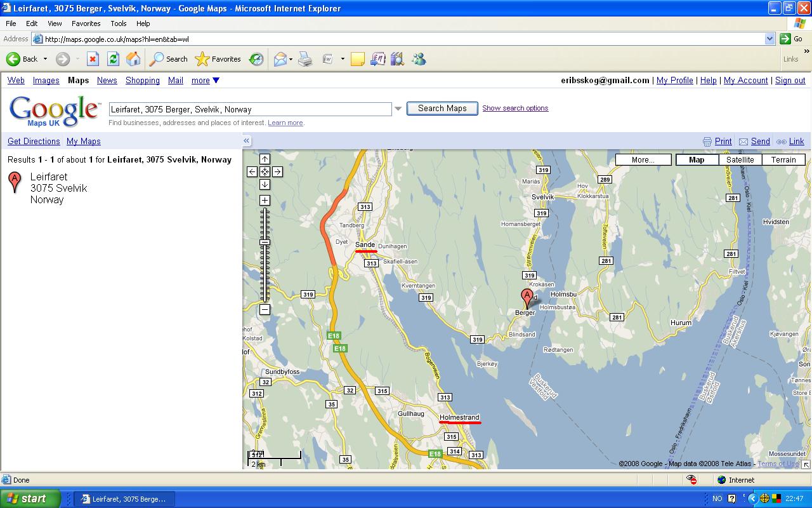Open the Images link in Google bar

click(46, 81)
